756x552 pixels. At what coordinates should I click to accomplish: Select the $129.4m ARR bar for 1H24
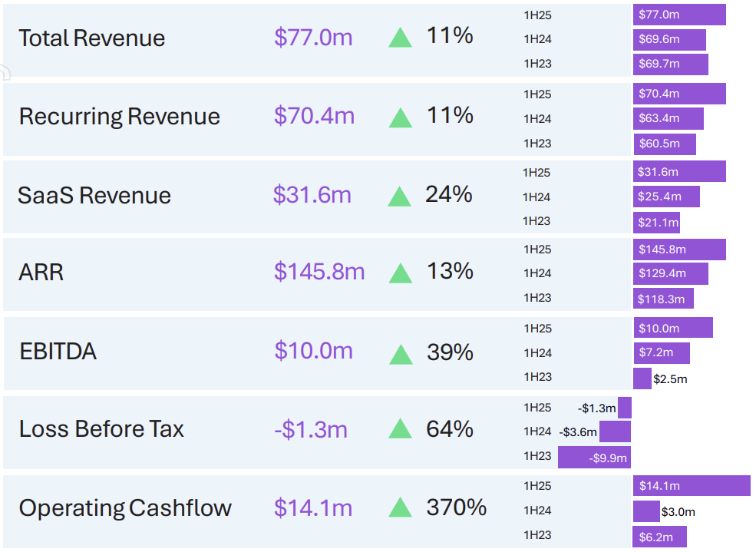click(670, 273)
